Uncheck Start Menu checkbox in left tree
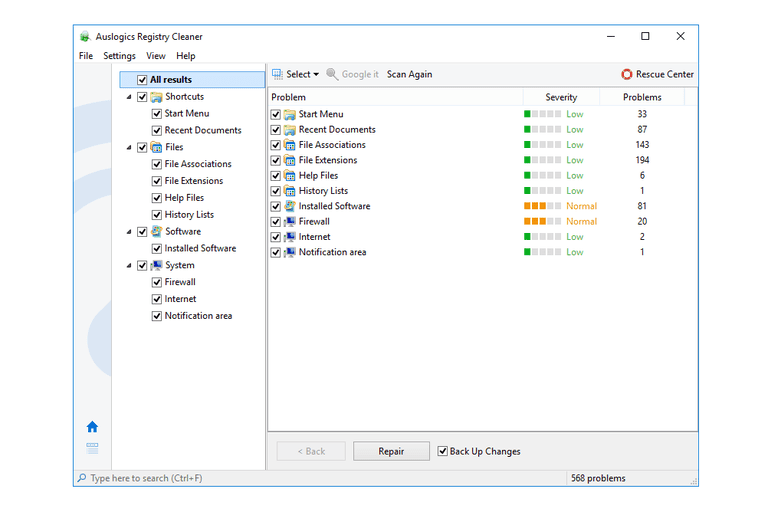The width and height of the screenshot is (768, 512). pyautogui.click(x=157, y=114)
